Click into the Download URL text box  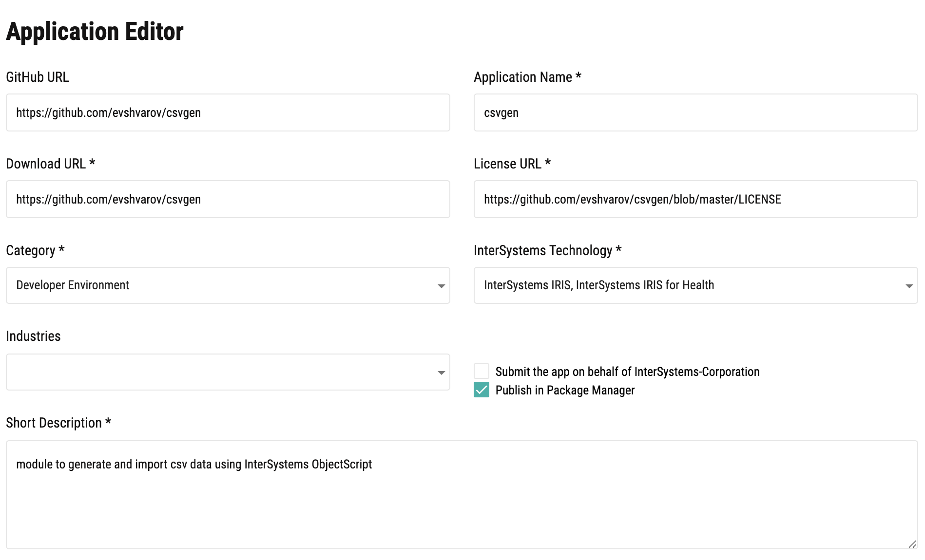228,199
